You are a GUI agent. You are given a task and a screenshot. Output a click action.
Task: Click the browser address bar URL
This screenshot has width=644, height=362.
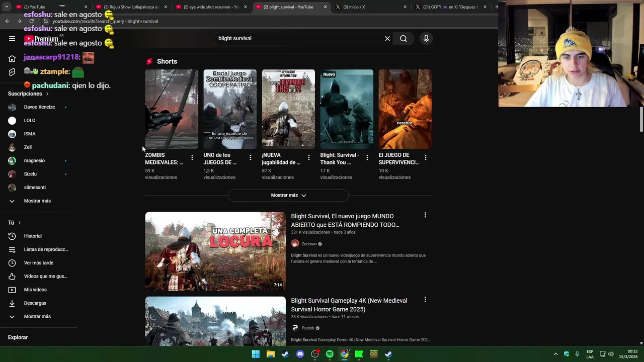click(105, 21)
